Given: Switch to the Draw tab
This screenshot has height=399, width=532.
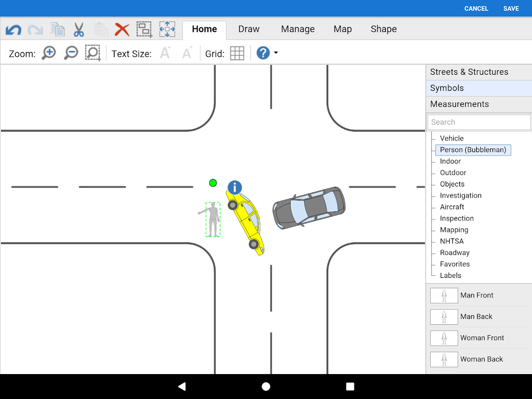Looking at the screenshot, I should click(249, 29).
